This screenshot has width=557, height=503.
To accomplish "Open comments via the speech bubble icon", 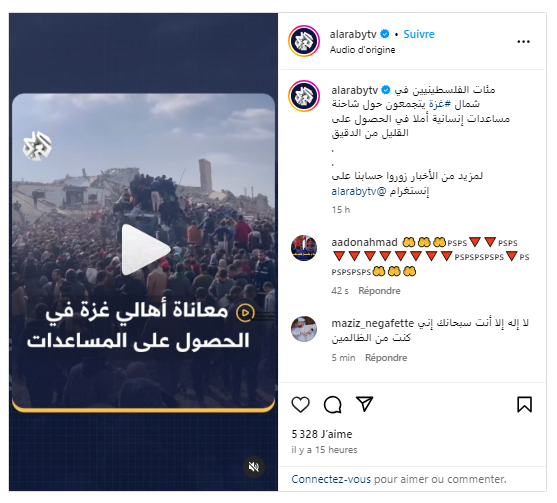I will point(333,404).
